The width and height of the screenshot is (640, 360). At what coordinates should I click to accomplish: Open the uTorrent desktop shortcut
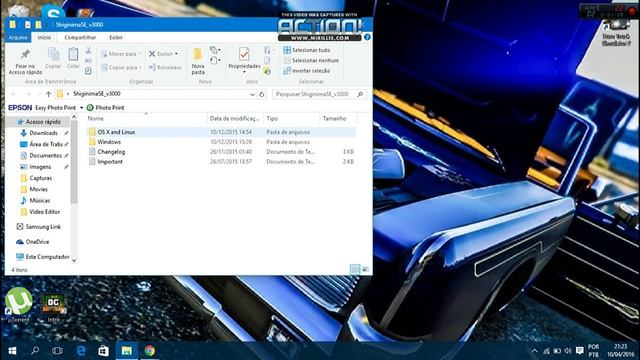click(18, 305)
